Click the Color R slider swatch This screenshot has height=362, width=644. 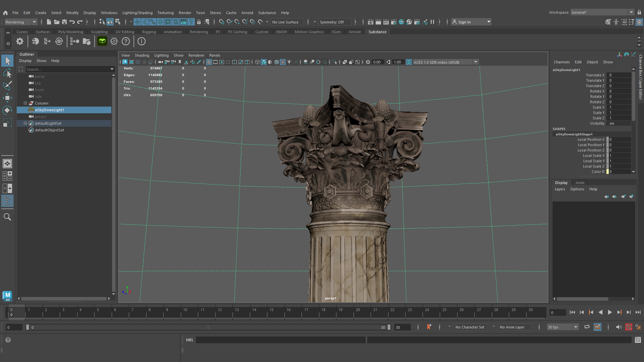click(x=607, y=172)
